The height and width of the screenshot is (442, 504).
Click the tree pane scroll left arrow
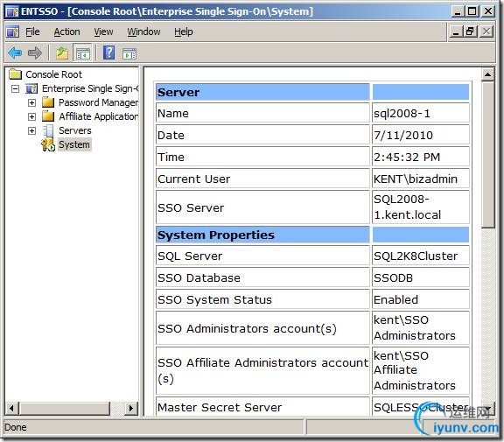12,408
